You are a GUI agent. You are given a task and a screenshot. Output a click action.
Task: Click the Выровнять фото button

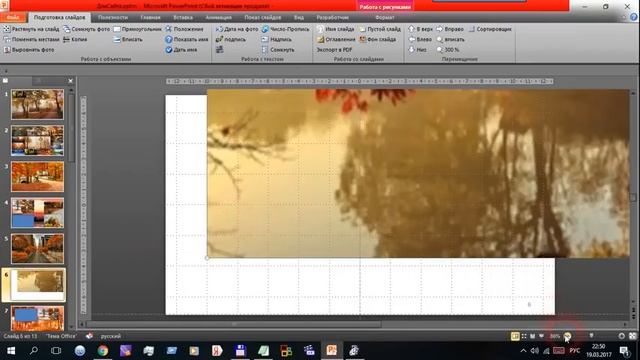[x=29, y=49]
